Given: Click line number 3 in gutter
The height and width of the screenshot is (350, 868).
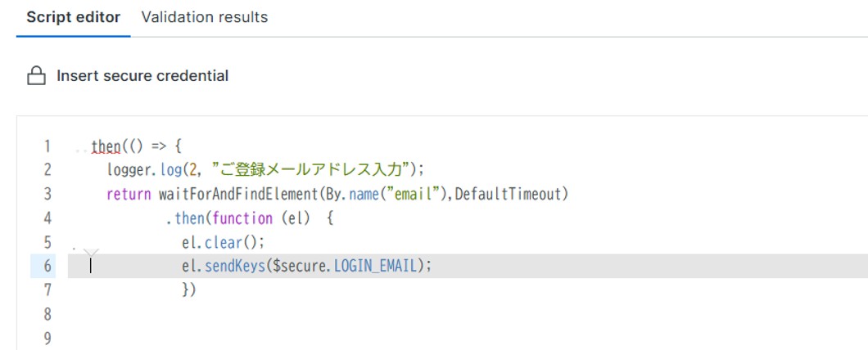Looking at the screenshot, I should [47, 195].
